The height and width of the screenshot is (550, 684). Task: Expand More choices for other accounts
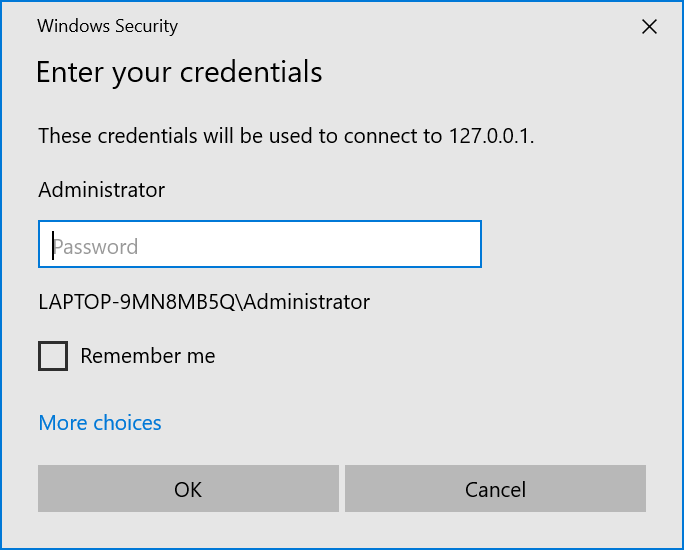[x=100, y=423]
